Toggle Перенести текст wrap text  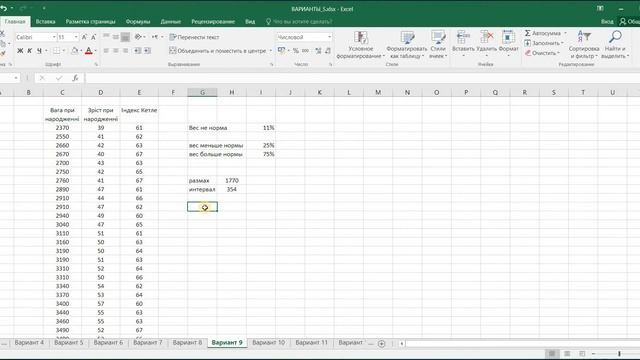tap(194, 37)
